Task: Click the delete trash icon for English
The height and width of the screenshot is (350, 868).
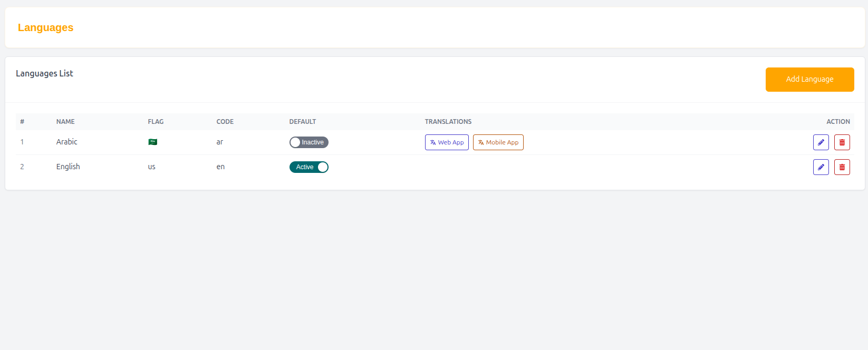Action: click(842, 167)
